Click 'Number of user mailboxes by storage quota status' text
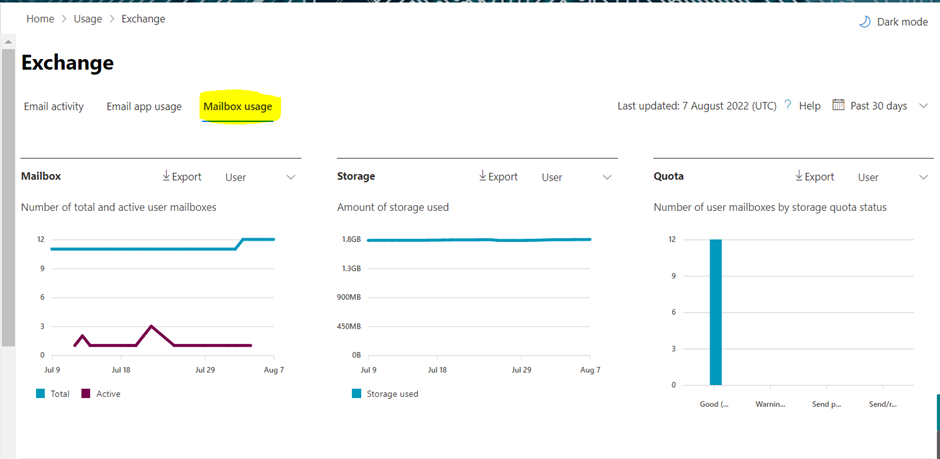 tap(770, 207)
